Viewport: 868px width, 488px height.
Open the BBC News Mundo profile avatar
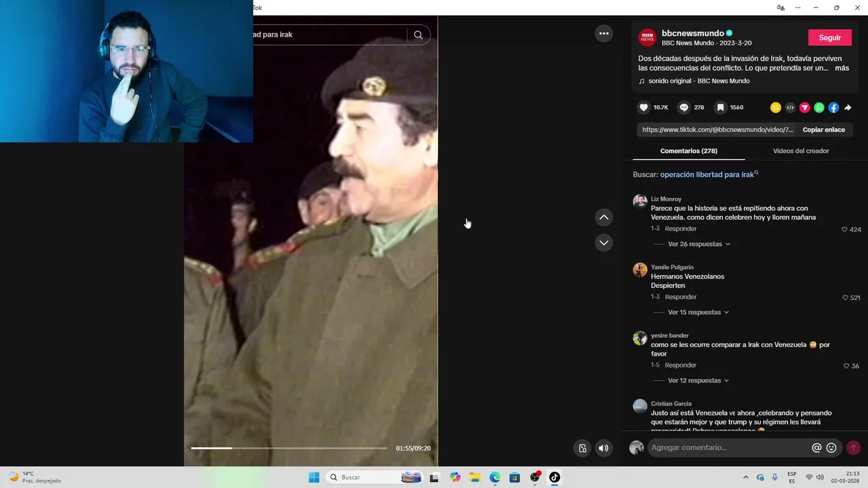pyautogui.click(x=647, y=37)
